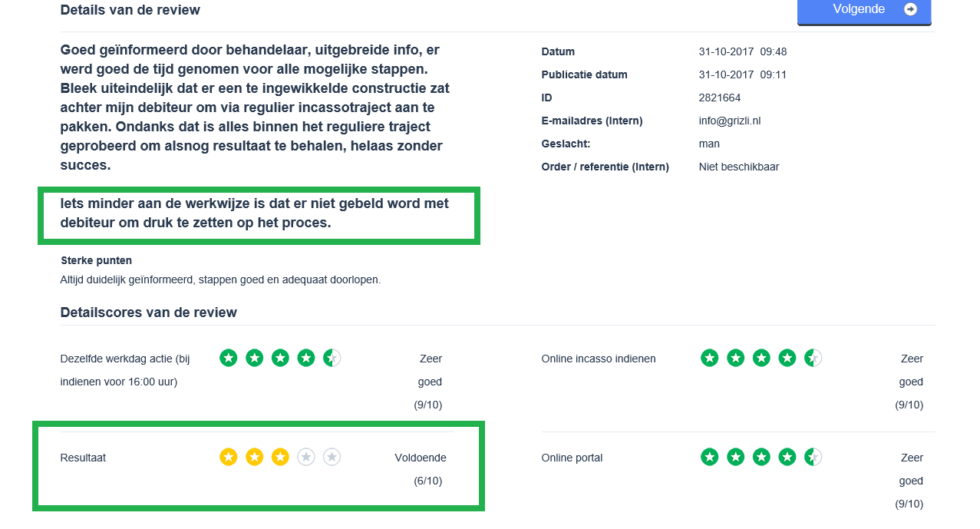Click the review ID number 2821664
Viewport: 980px width, 529px height.
(x=719, y=98)
